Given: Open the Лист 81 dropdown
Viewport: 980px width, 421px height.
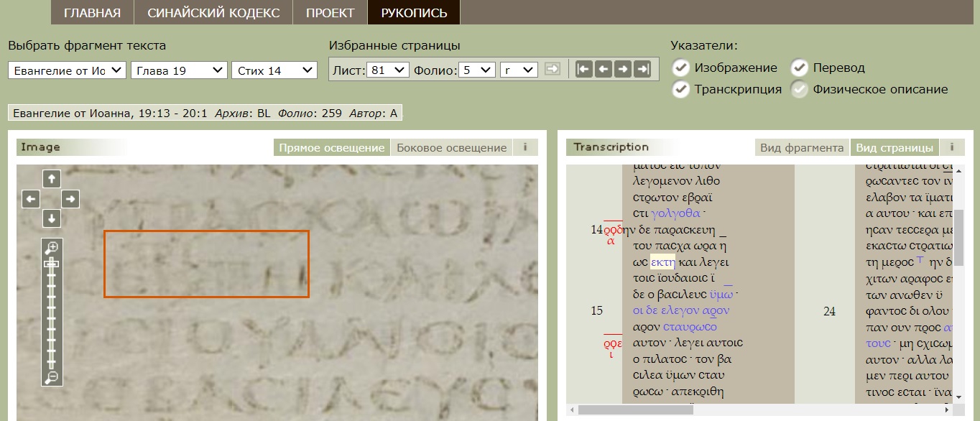Looking at the screenshot, I should (x=387, y=70).
